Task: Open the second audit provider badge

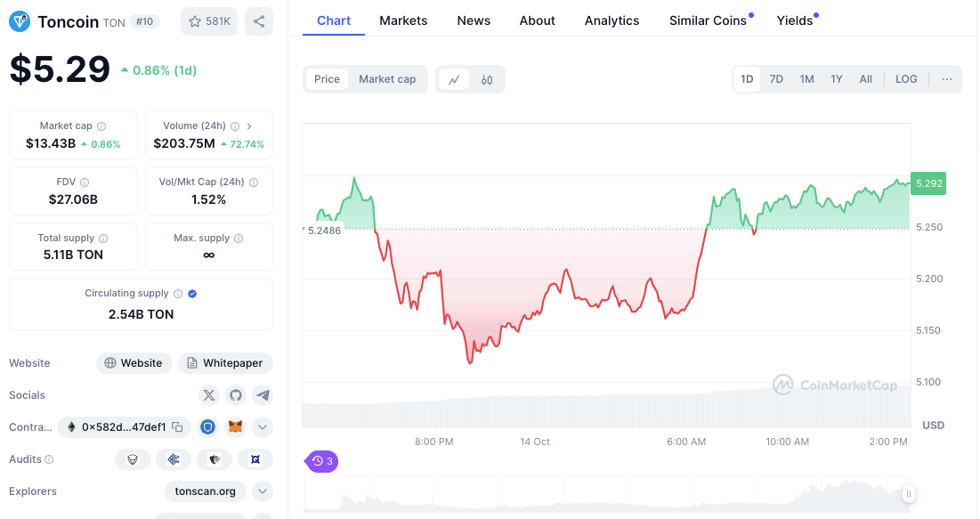Action: (x=174, y=459)
